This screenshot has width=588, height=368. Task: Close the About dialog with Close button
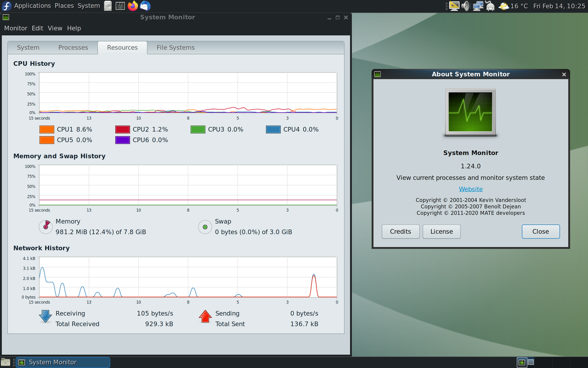[x=541, y=231]
